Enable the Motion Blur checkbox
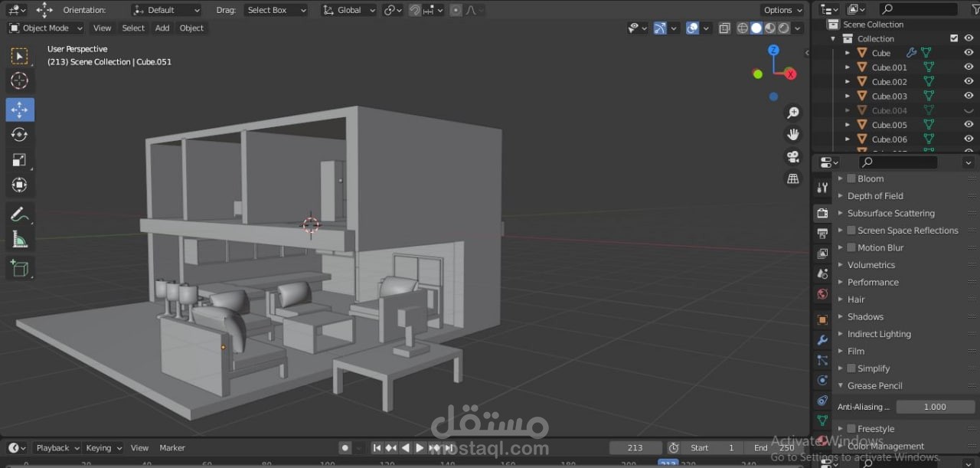 click(851, 247)
